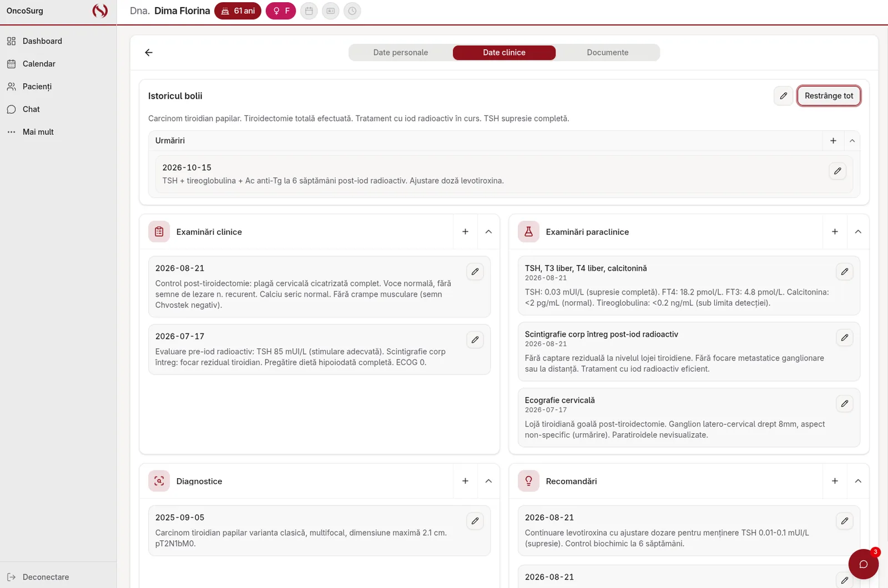This screenshot has height=588, width=888.
Task: Open the floating chat bubble button
Action: pyautogui.click(x=864, y=564)
